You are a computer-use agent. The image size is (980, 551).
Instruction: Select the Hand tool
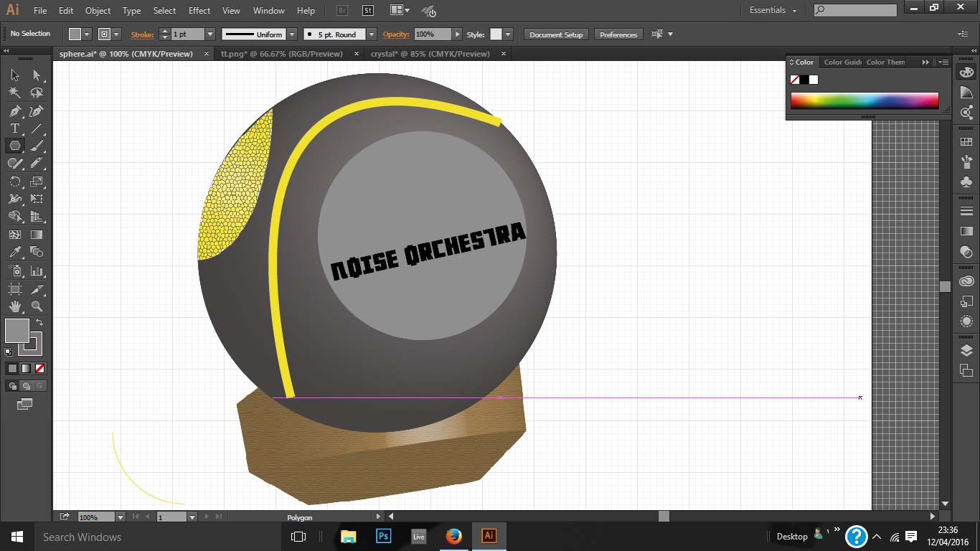coord(14,306)
